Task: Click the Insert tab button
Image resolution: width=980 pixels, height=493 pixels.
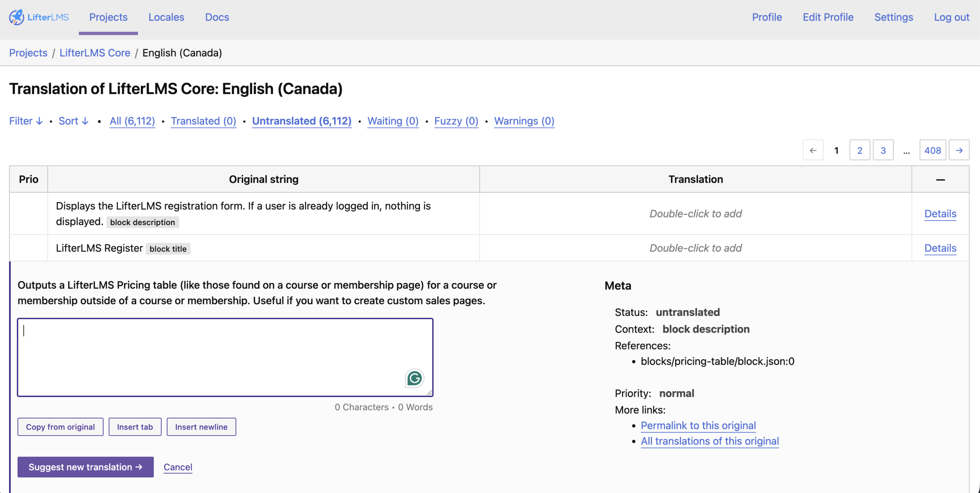Action: pyautogui.click(x=135, y=427)
